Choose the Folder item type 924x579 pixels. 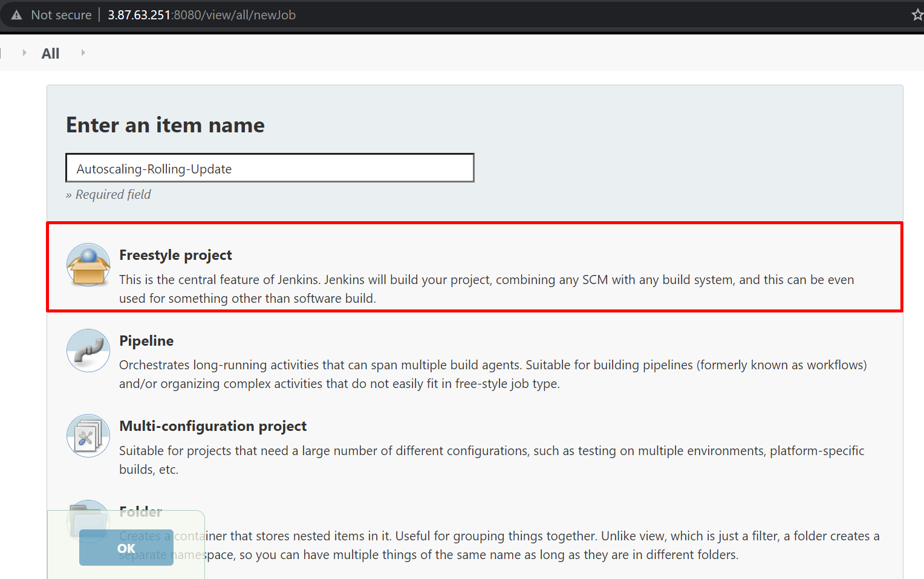141,512
